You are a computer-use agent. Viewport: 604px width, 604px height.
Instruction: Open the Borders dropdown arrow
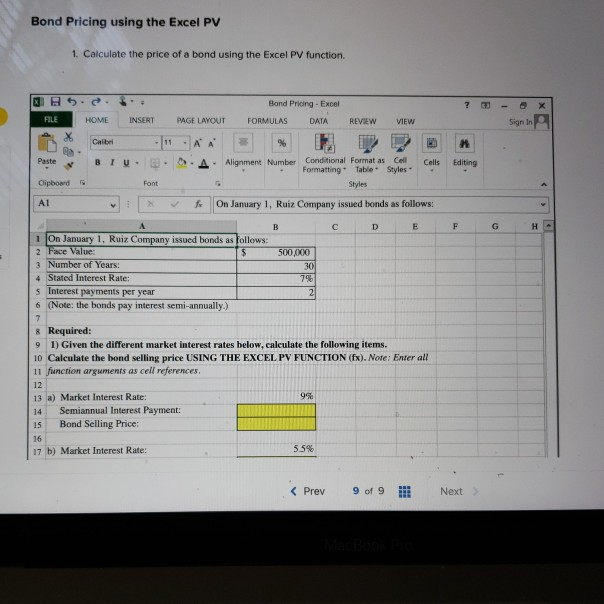(165, 163)
